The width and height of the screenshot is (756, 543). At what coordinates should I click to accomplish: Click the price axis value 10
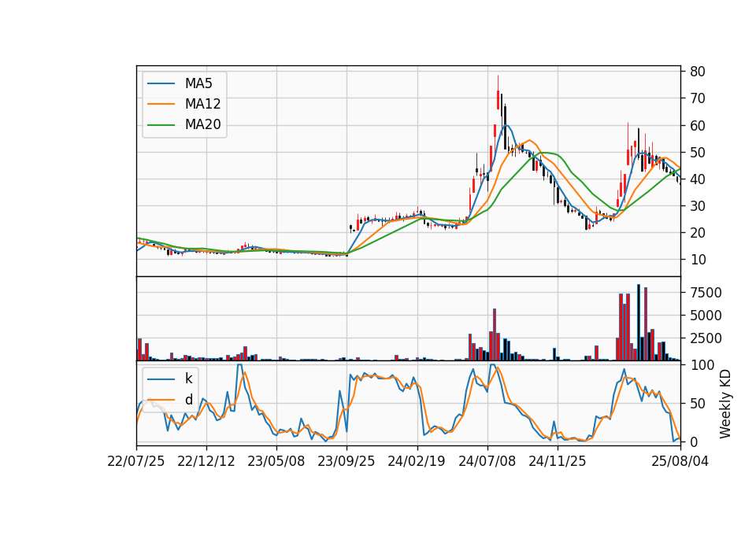[x=698, y=260]
